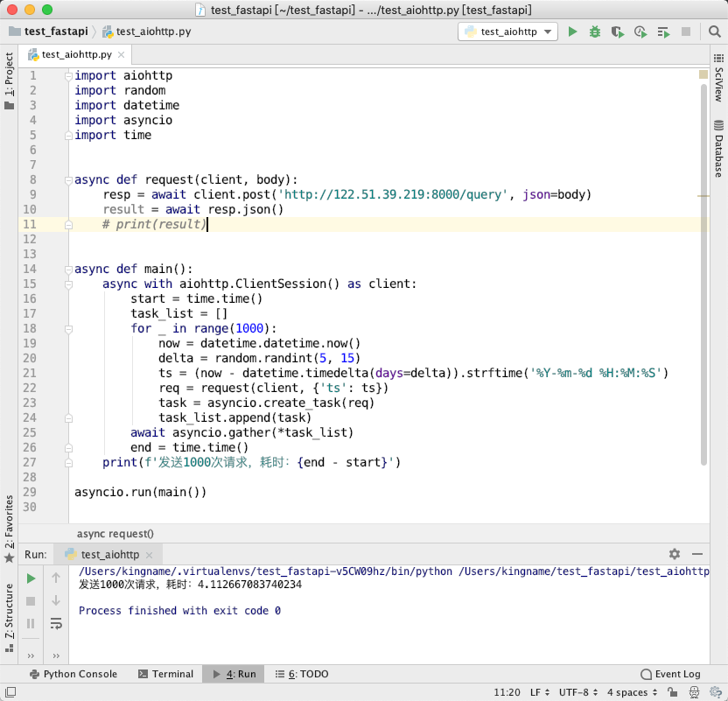728x701 pixels.
Task: Change file encoding UTF-8 selector
Action: point(578,692)
